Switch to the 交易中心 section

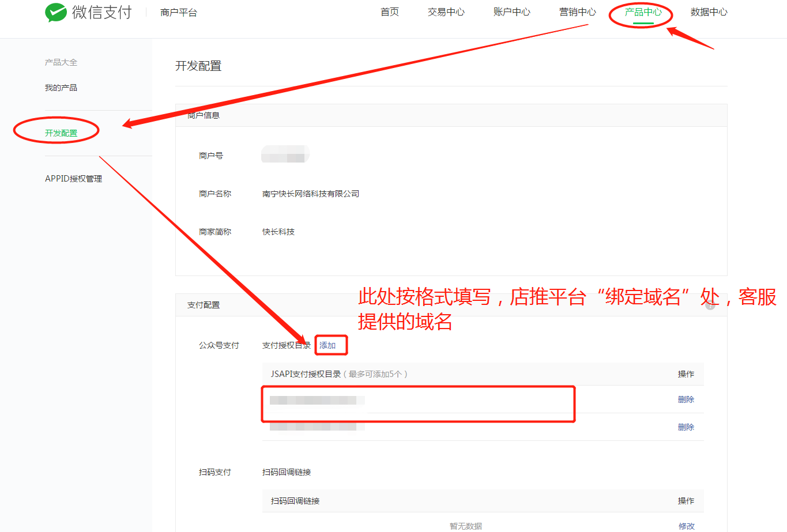446,12
